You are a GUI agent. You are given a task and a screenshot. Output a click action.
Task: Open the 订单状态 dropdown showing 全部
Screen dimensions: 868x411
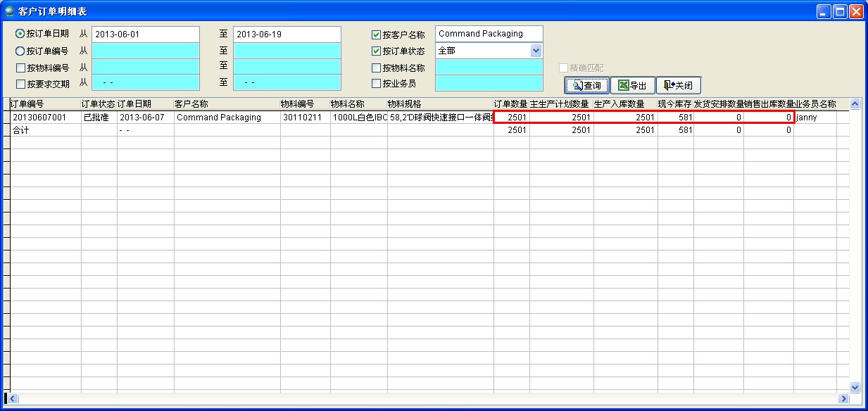(x=536, y=51)
